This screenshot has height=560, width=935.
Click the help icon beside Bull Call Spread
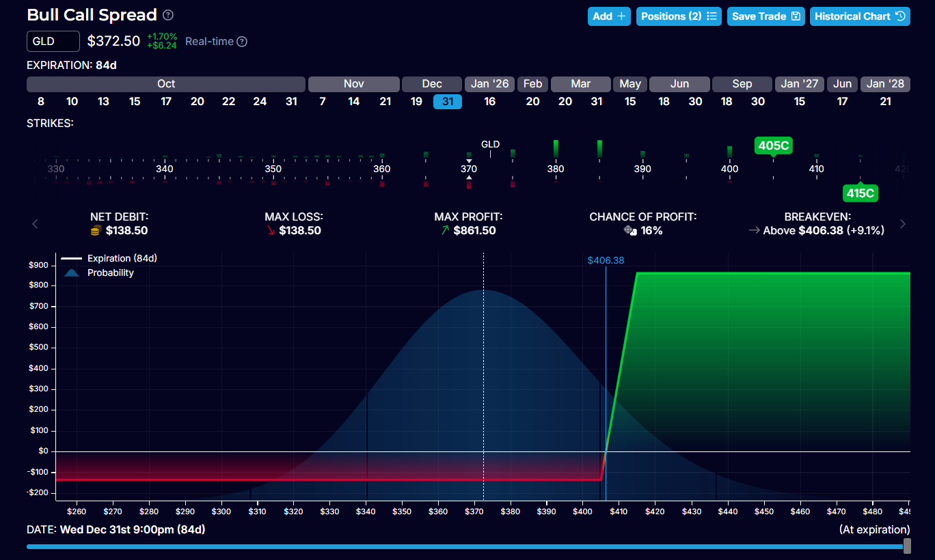pos(168,15)
